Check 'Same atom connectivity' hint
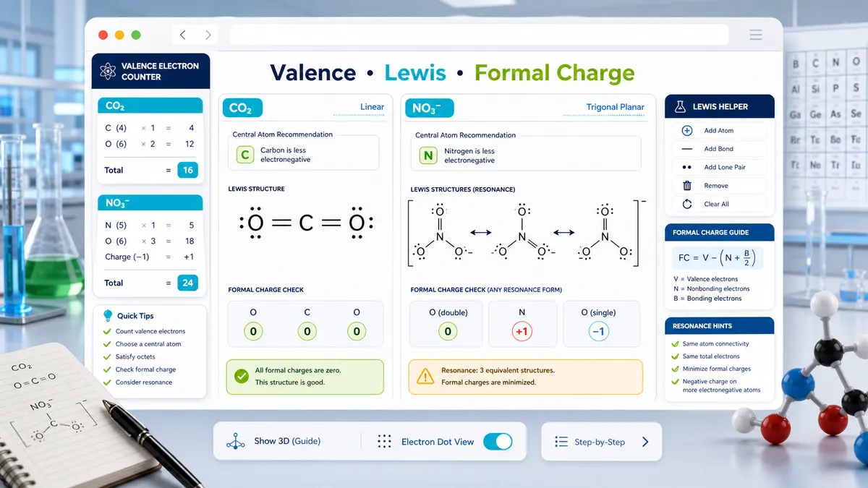The height and width of the screenshot is (488, 868). click(676, 344)
